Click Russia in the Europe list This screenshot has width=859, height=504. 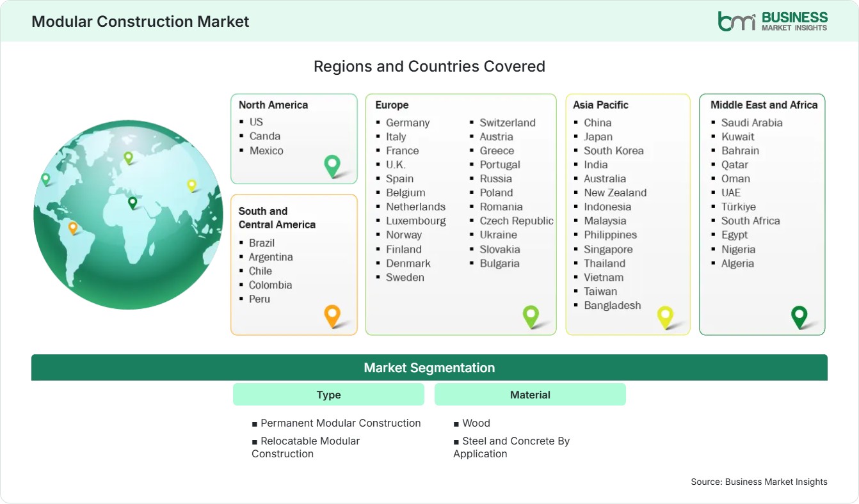(x=496, y=178)
